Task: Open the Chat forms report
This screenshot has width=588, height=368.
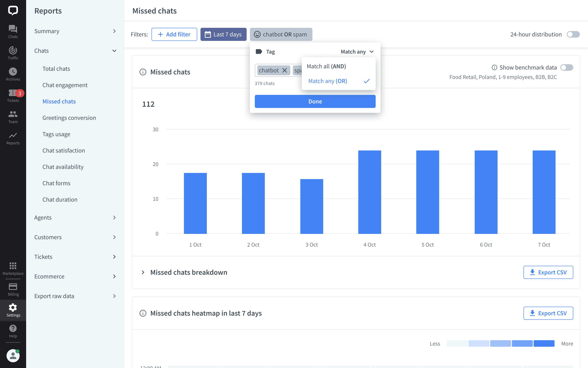Action: pos(56,183)
